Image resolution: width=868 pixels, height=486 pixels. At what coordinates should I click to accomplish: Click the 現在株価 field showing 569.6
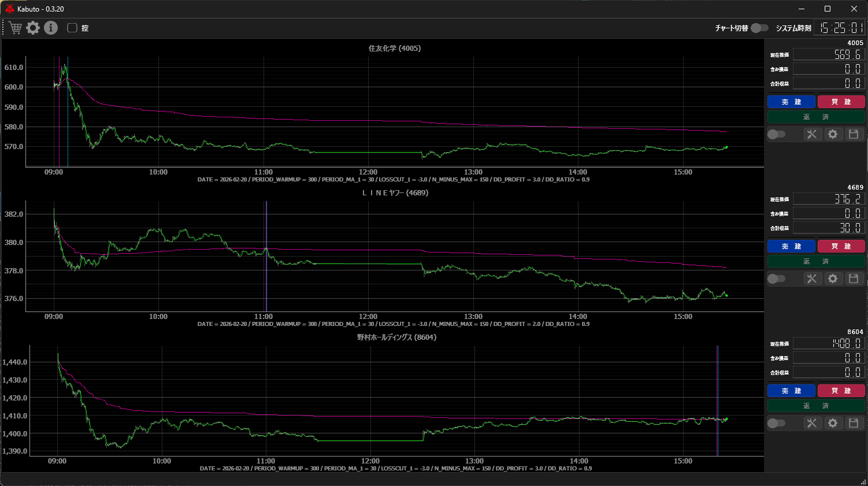[829, 54]
